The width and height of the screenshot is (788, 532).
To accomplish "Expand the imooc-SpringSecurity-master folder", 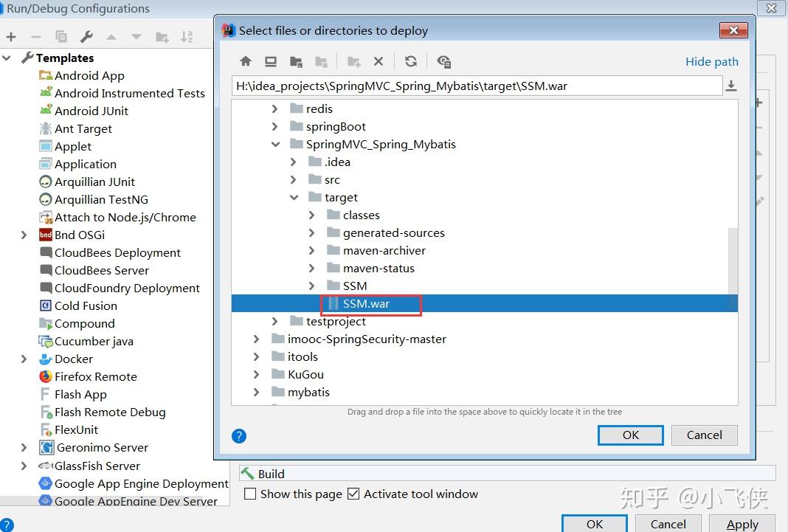I will pos(256,339).
